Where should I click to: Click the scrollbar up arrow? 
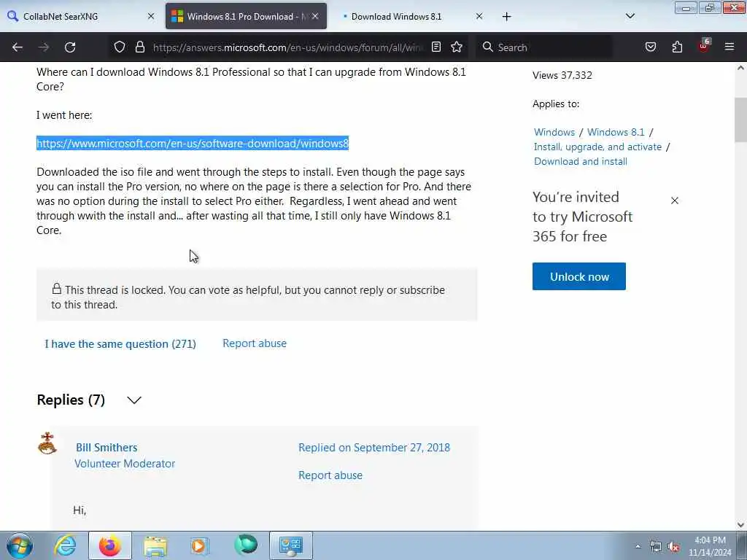pos(740,68)
